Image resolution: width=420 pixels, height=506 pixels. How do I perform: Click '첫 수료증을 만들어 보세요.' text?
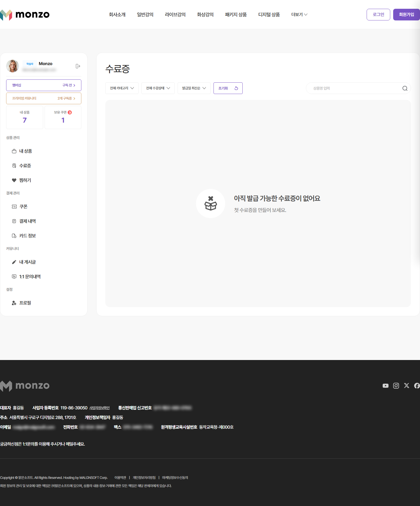pos(260,210)
